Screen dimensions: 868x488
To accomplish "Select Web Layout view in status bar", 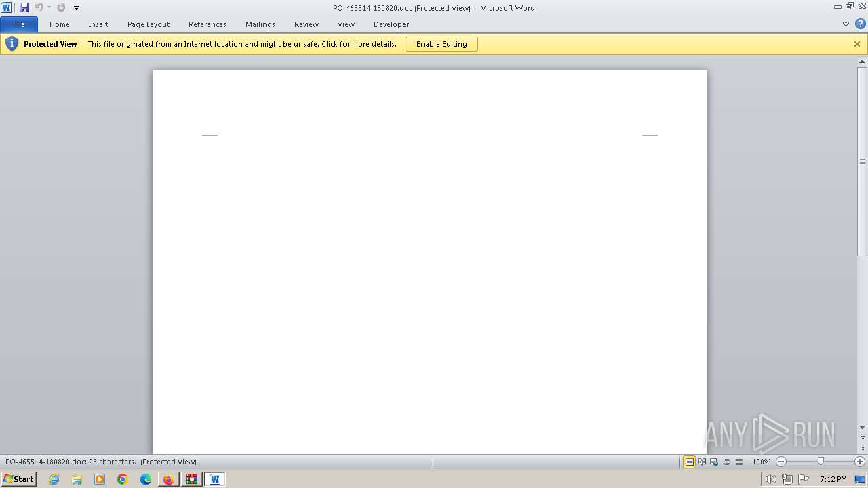I will point(714,462).
